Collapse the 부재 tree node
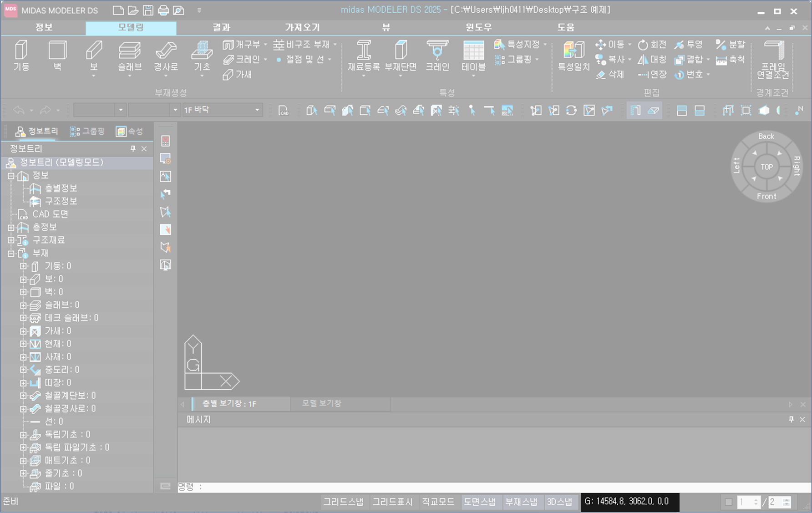Screen dimensions: 812x513 point(10,253)
